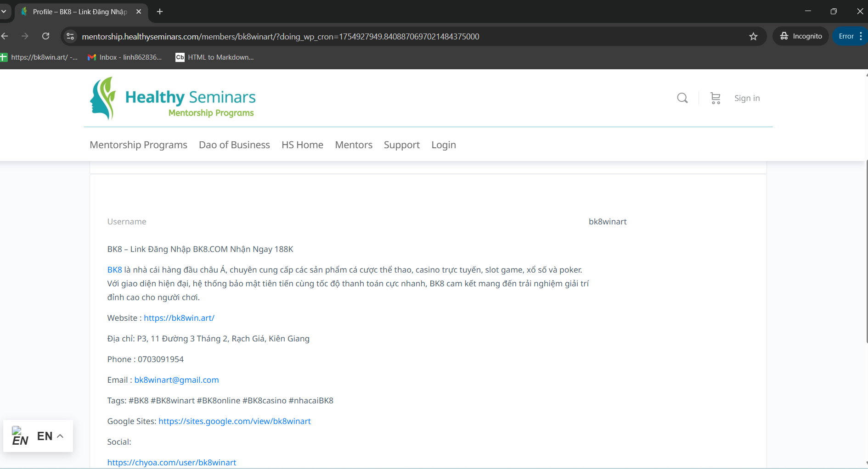Go to Dao of Business menu
Viewport: 868px width, 469px height.
tap(234, 145)
